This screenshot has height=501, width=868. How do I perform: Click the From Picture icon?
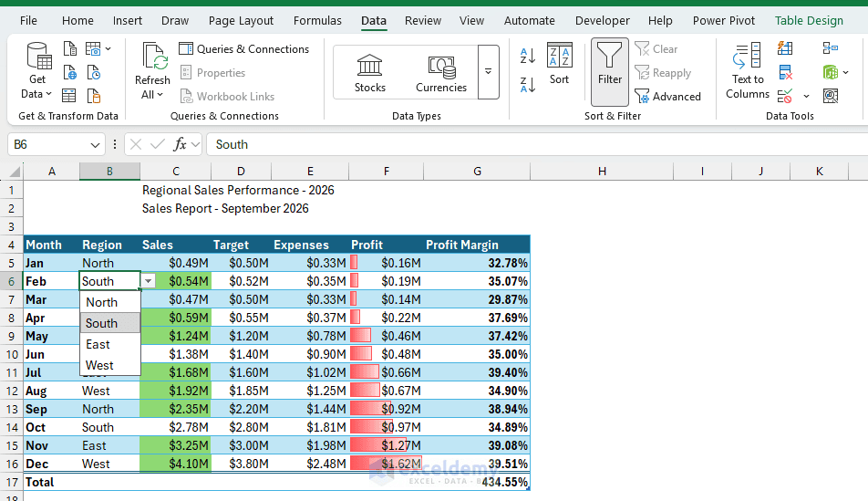tap(93, 48)
